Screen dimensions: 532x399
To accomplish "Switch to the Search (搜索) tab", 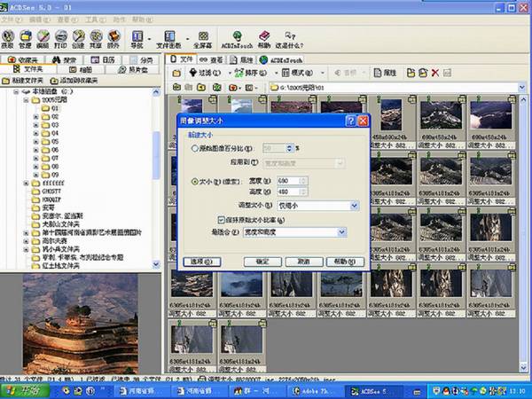I will pos(65,60).
